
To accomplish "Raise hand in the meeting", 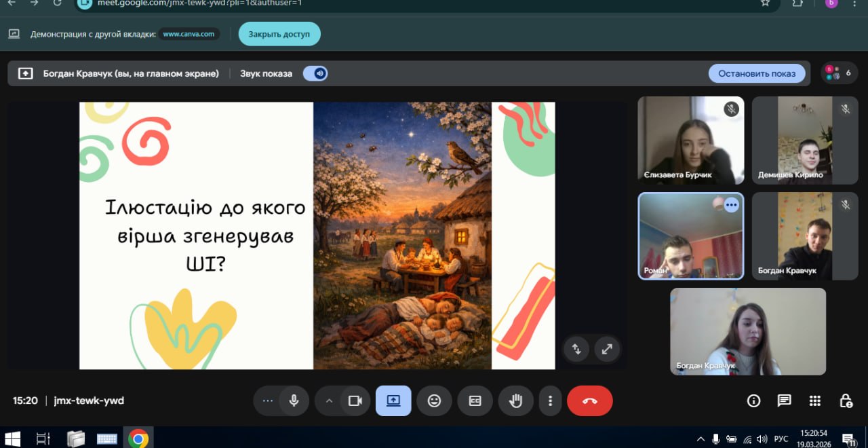I will tap(515, 400).
